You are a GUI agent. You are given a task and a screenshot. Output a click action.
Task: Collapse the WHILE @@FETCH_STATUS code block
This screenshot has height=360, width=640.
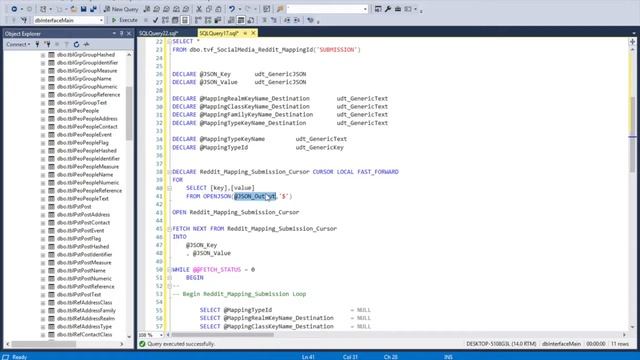(169, 270)
